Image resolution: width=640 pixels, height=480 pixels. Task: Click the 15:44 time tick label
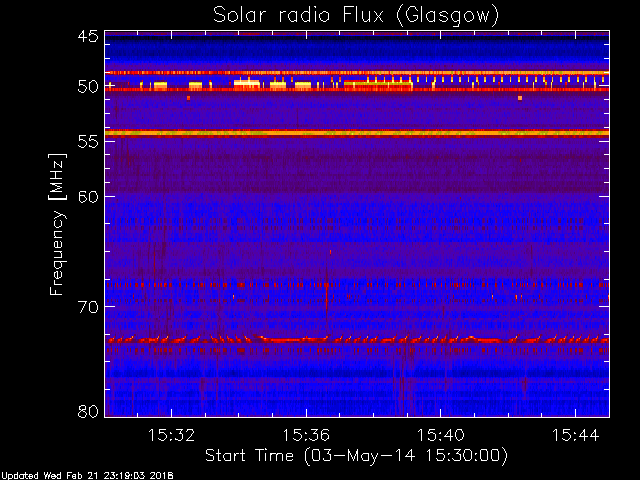576,435
